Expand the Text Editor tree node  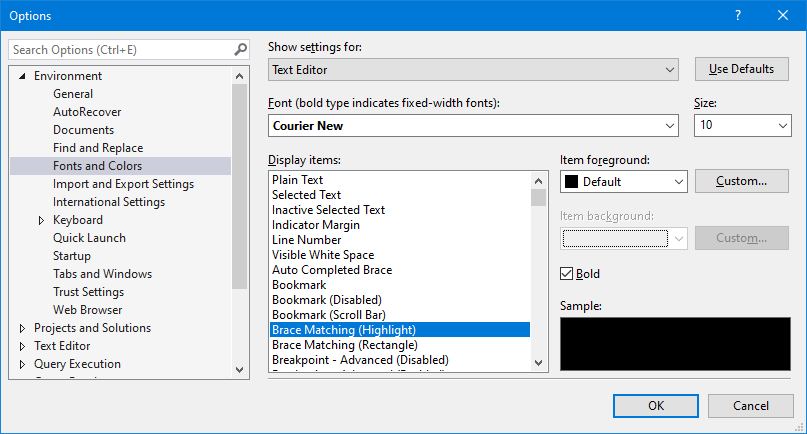[23, 346]
